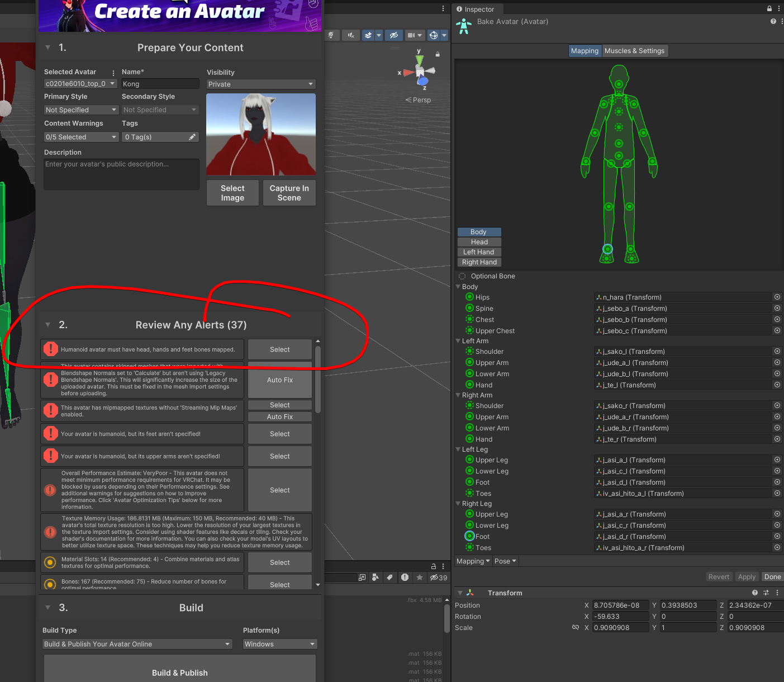Open Transform component help icon

pos(755,593)
